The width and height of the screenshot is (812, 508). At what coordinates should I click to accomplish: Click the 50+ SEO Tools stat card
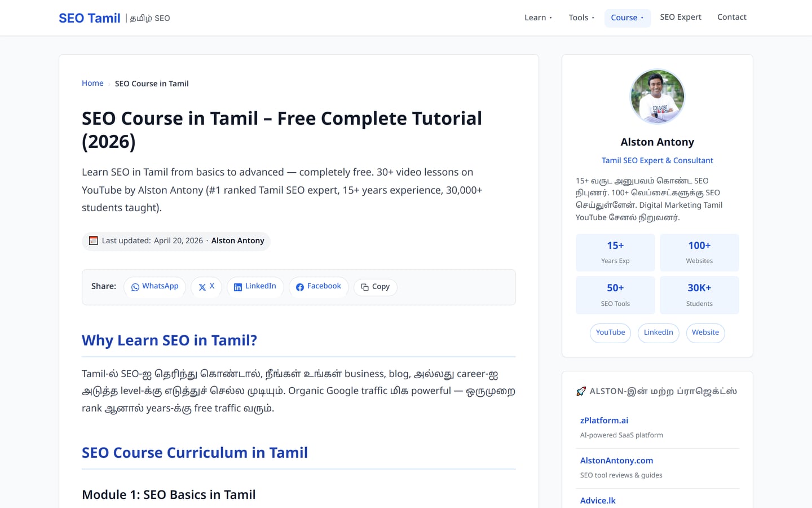615,295
